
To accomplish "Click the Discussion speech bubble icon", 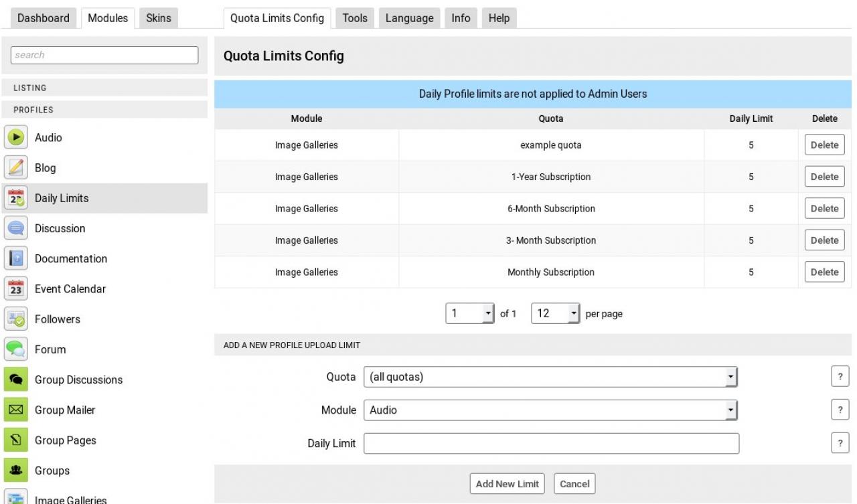I will click(15, 229).
